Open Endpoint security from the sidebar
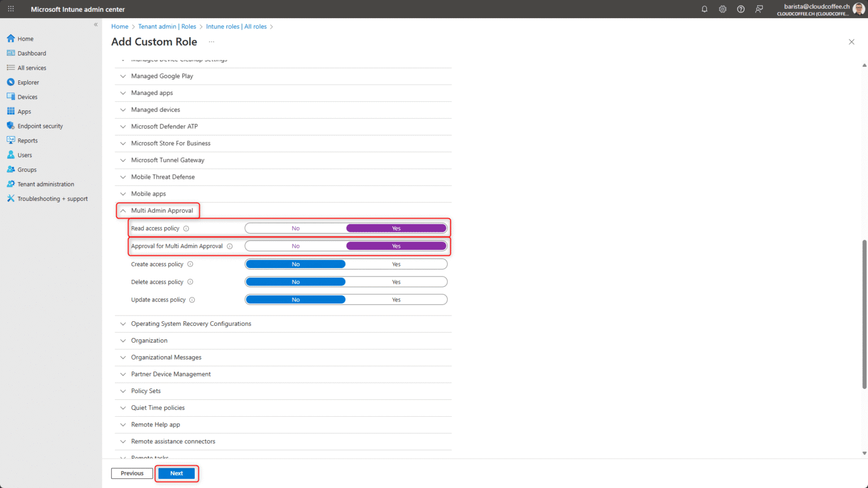The image size is (868, 488). pyautogui.click(x=40, y=126)
